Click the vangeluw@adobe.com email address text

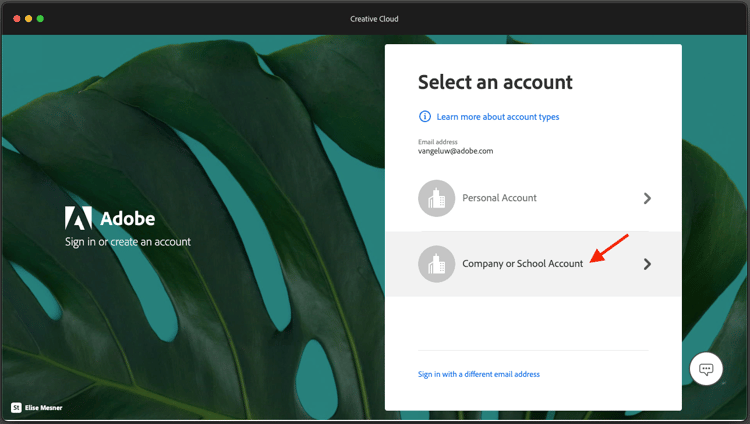pyautogui.click(x=455, y=151)
